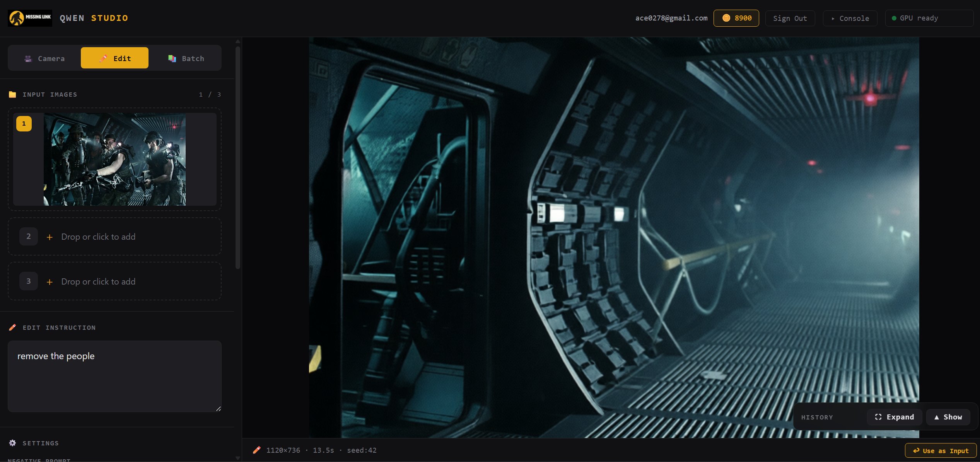Click the coin credits balance 8900
This screenshot has height=462, width=980.
pyautogui.click(x=736, y=18)
